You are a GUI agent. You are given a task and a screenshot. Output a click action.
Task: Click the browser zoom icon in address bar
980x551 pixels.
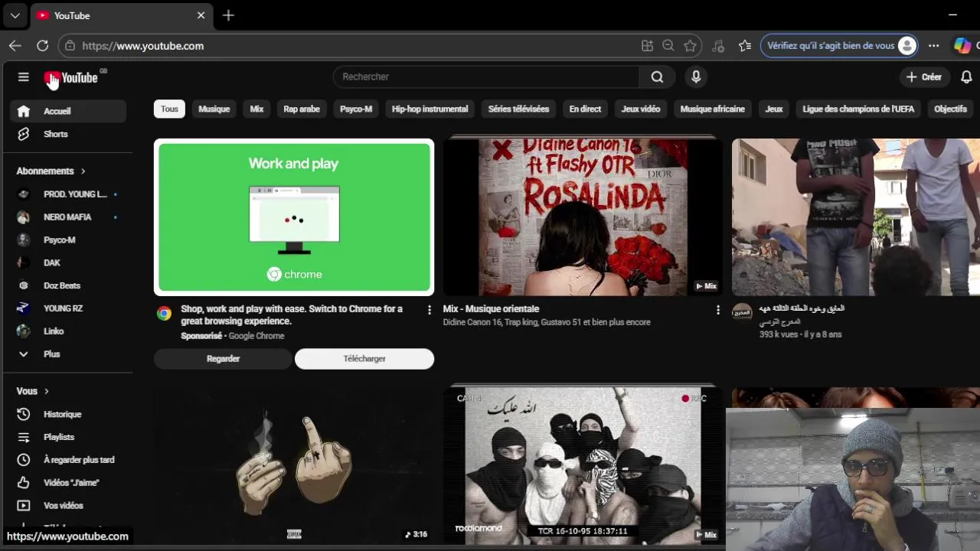pos(668,46)
